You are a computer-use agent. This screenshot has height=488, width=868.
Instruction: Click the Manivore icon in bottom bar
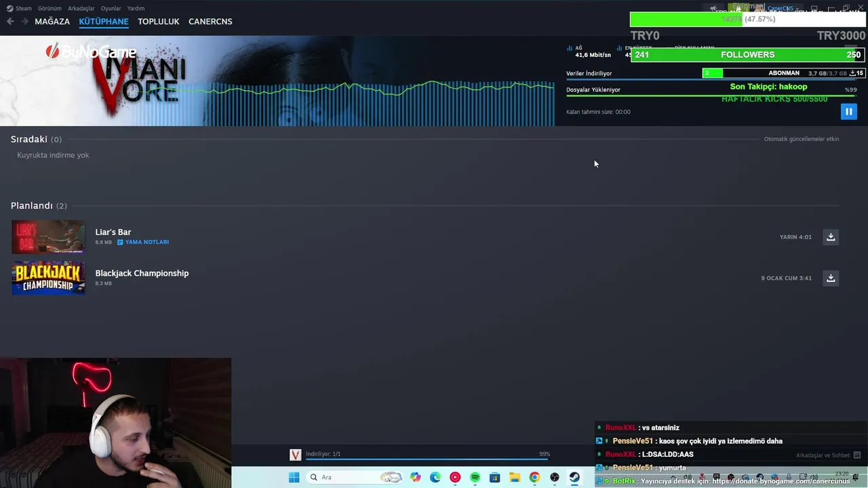click(x=296, y=455)
